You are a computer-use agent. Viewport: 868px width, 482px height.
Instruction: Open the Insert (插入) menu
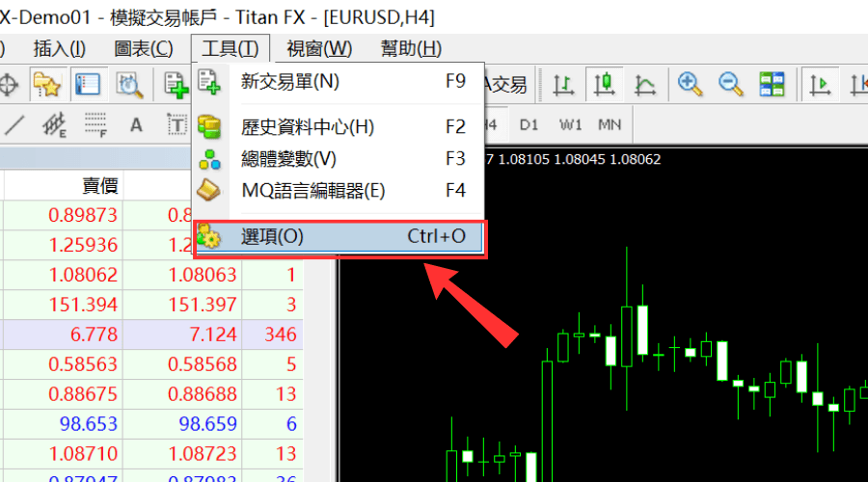[x=59, y=49]
